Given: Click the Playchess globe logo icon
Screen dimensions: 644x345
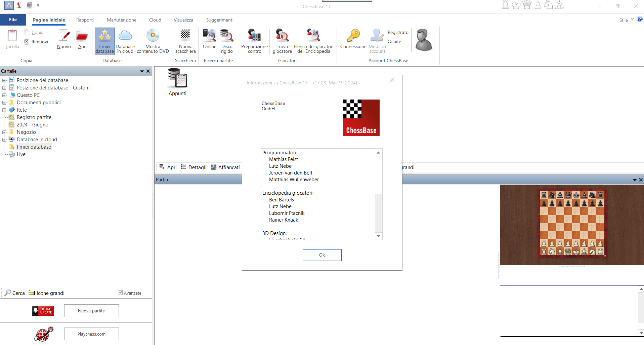Looking at the screenshot, I should [43, 334].
